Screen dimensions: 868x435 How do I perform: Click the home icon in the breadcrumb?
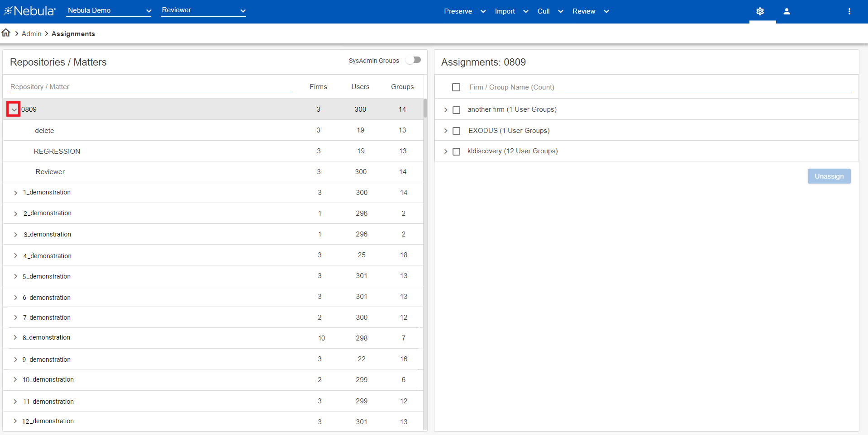[6, 32]
